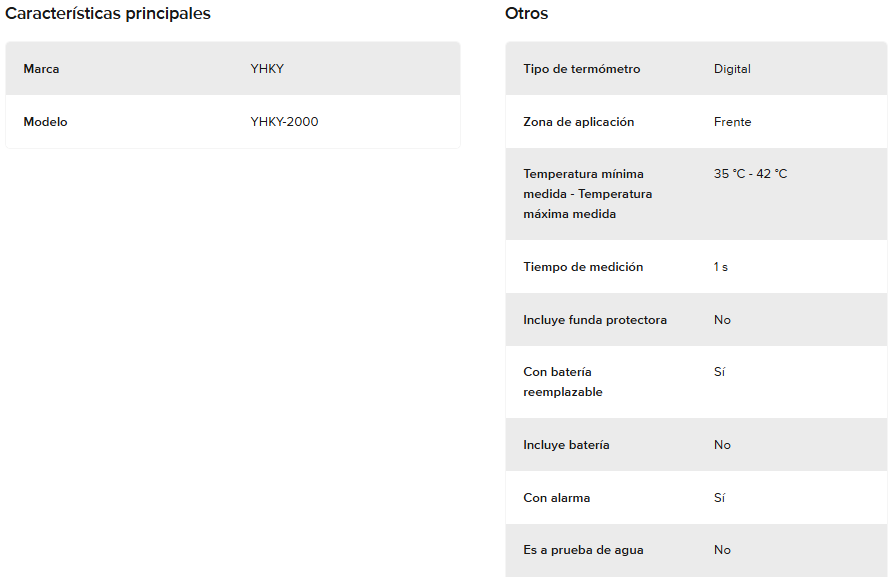
Task: Click the Es a prueba de agua label
Action: click(x=583, y=550)
